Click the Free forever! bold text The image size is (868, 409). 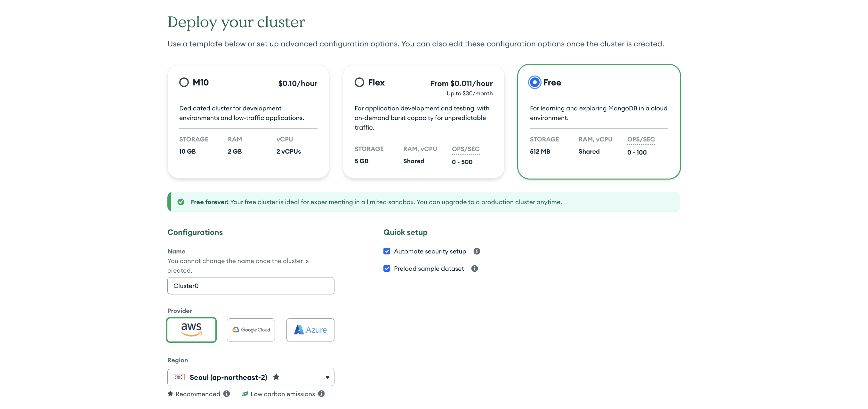tap(210, 202)
